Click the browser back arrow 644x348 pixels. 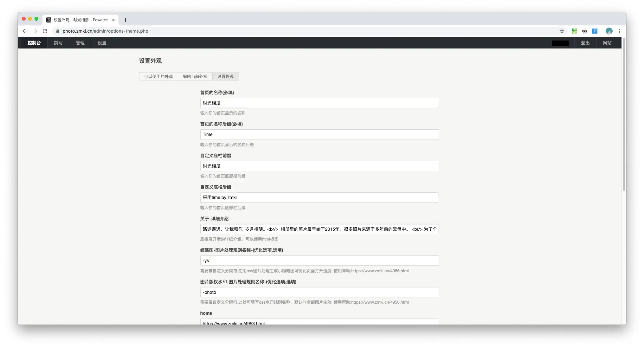tap(25, 31)
